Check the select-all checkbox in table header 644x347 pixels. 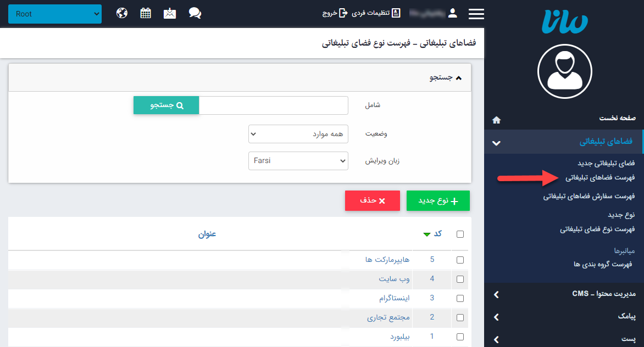[x=460, y=233]
